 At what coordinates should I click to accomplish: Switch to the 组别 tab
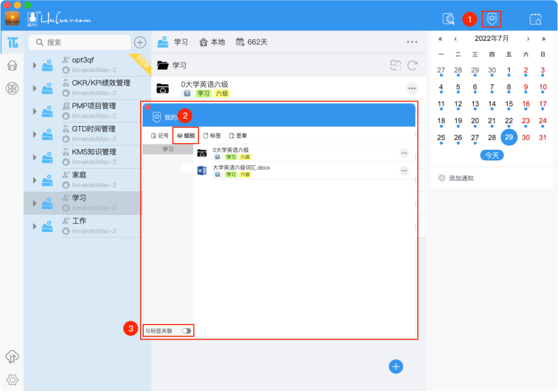click(186, 136)
